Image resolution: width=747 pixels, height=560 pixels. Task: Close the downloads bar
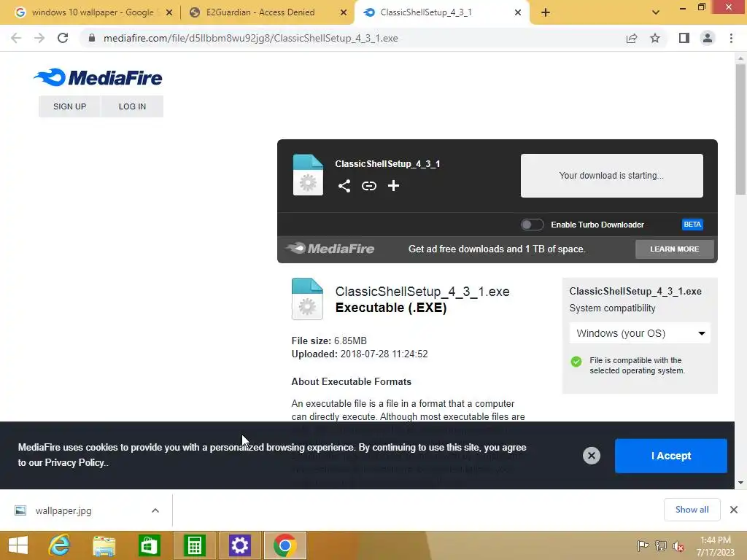click(x=734, y=510)
